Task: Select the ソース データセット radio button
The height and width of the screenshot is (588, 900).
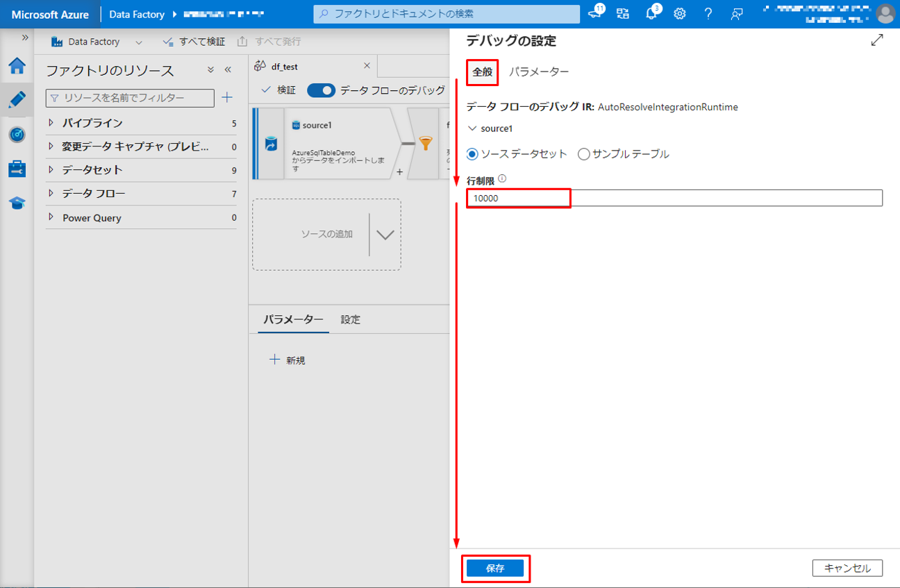Action: tap(472, 154)
